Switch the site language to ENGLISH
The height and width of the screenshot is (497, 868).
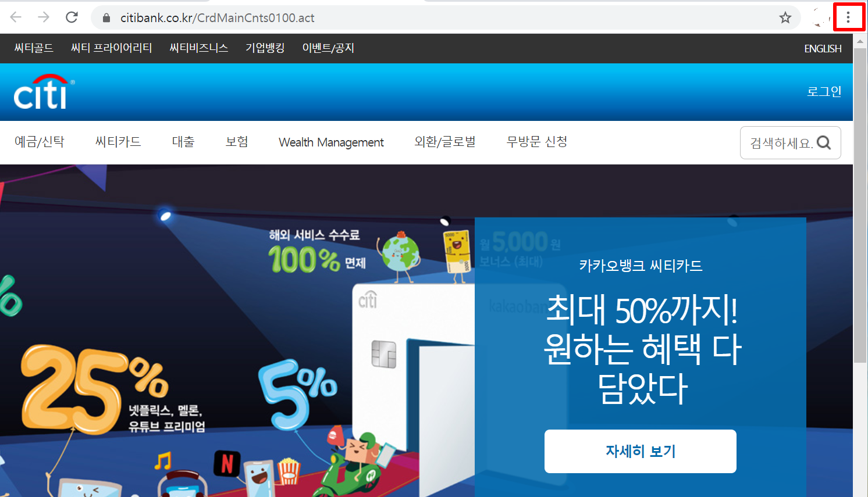pyautogui.click(x=823, y=49)
